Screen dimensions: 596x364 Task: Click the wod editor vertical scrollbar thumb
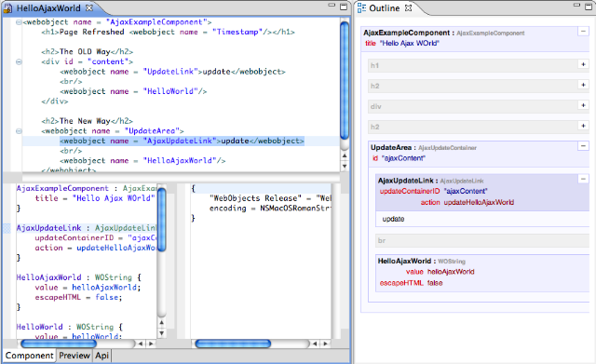[161, 220]
